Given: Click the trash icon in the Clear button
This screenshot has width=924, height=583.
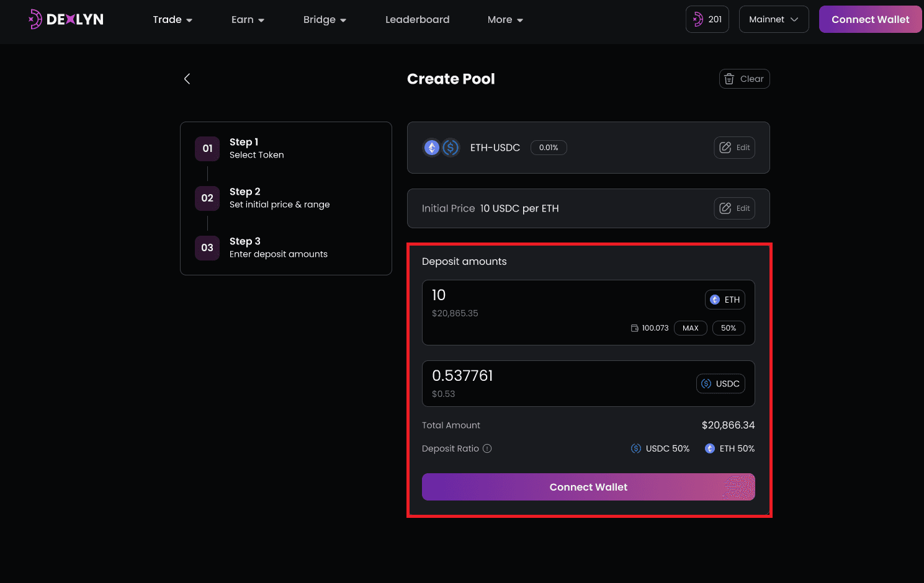Looking at the screenshot, I should click(729, 79).
